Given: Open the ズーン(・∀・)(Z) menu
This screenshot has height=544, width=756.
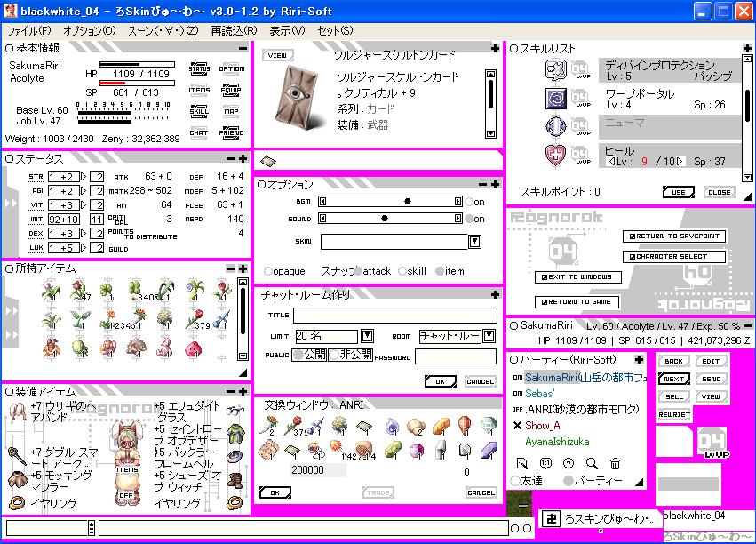Looking at the screenshot, I should click(163, 31).
